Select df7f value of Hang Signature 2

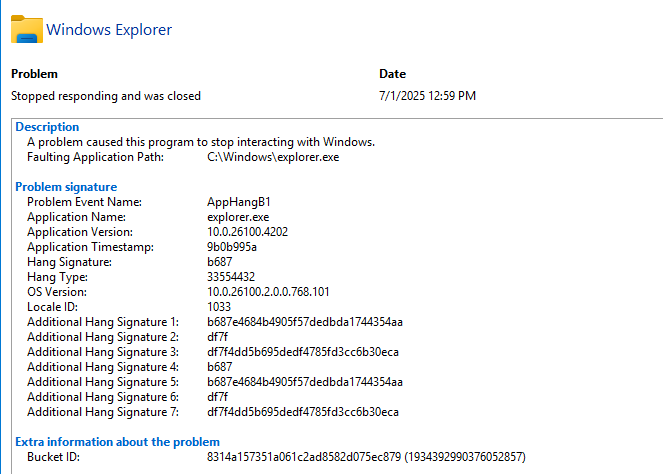[217, 337]
